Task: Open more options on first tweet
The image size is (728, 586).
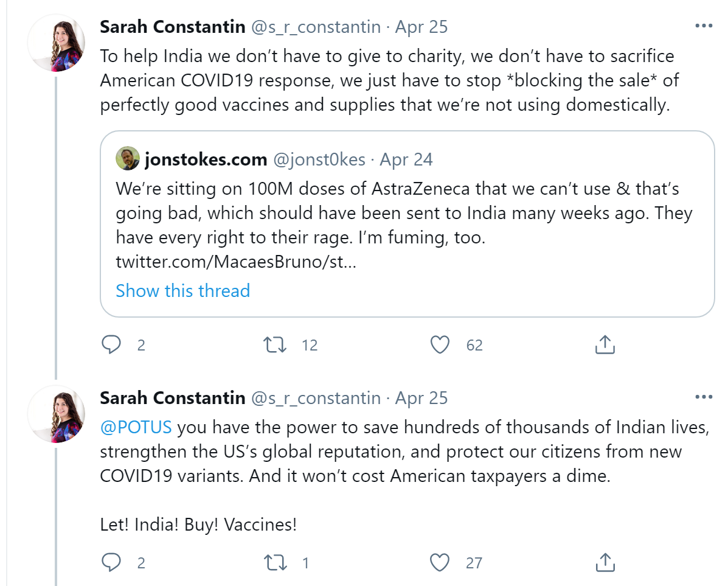Action: tap(703, 27)
